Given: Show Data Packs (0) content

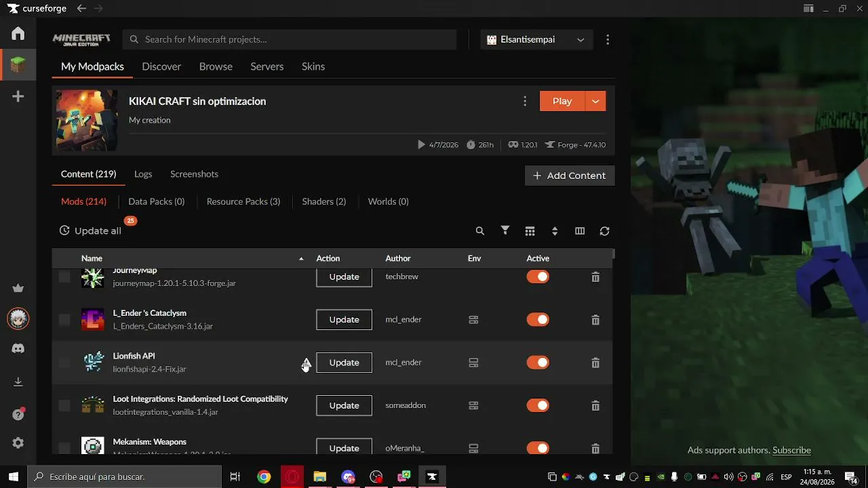Looking at the screenshot, I should pos(157,201).
